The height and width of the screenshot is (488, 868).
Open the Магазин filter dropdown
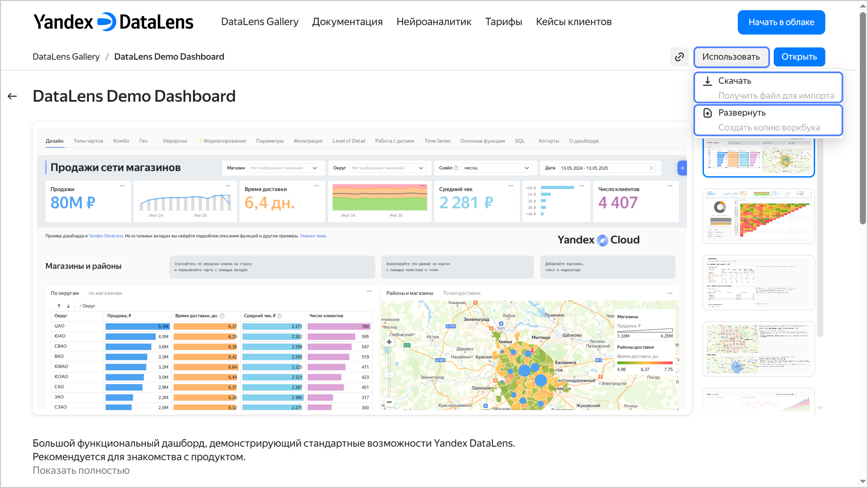tap(283, 168)
